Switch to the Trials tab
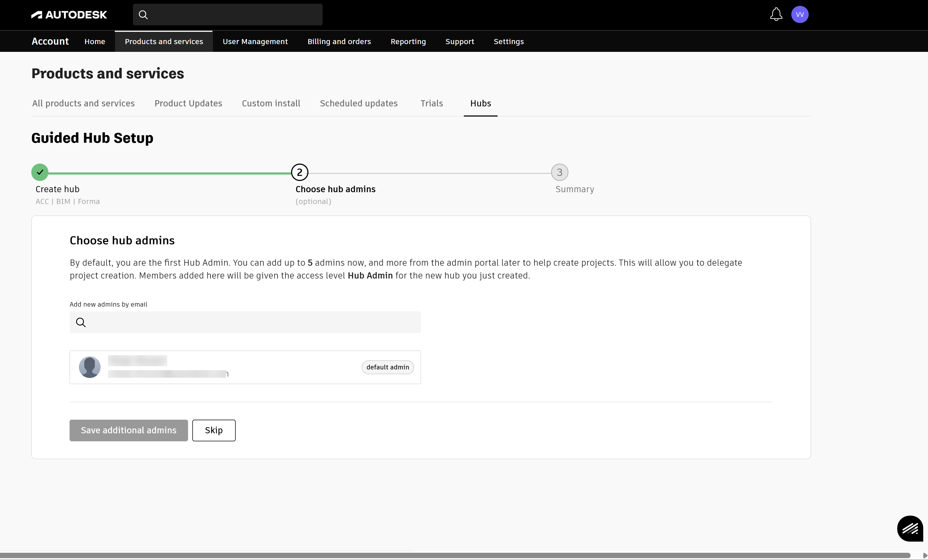The height and width of the screenshot is (560, 928). [x=431, y=103]
